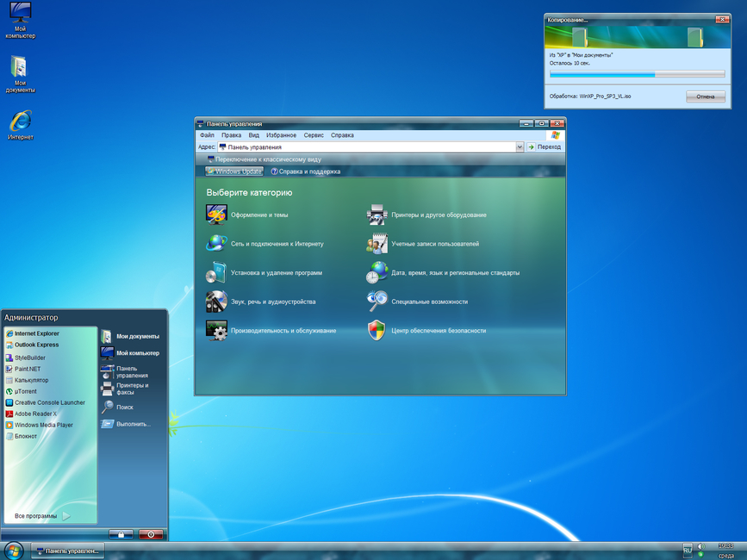
Task: Open the Run command in Start menu
Action: tap(126, 424)
